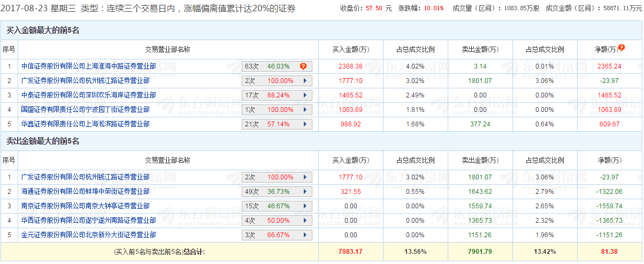The height and width of the screenshot is (264, 644).
Task: Click the arrow icon next to 15次 46.67%
Action: pos(305,206)
